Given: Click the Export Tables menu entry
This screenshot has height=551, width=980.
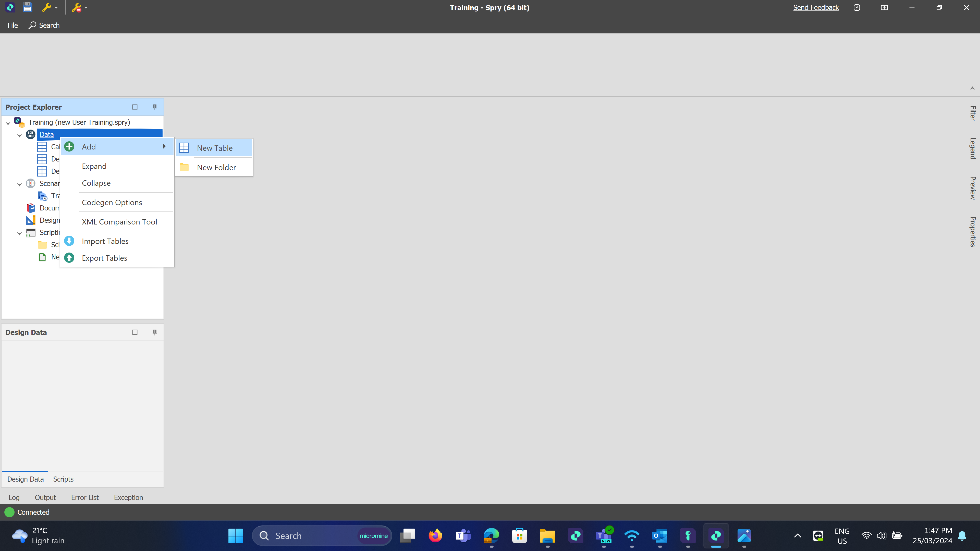Looking at the screenshot, I should [x=104, y=258].
